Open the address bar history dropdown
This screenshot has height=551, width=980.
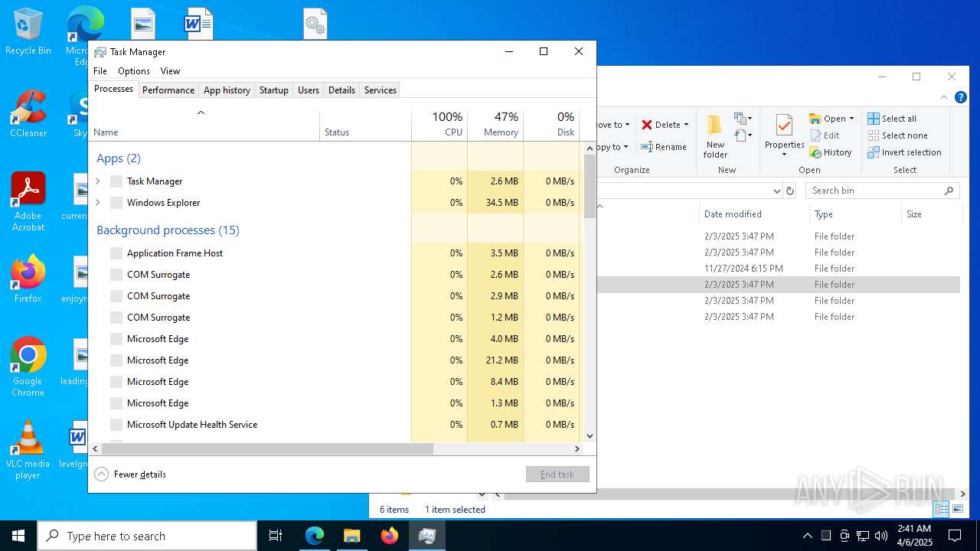pyautogui.click(x=776, y=191)
